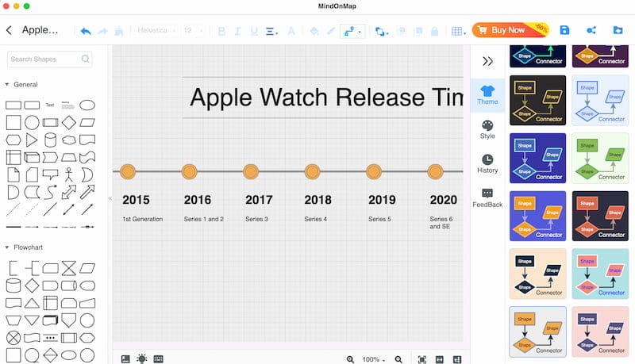The height and width of the screenshot is (364, 635).
Task: Apply the green theme
Action: click(x=600, y=158)
